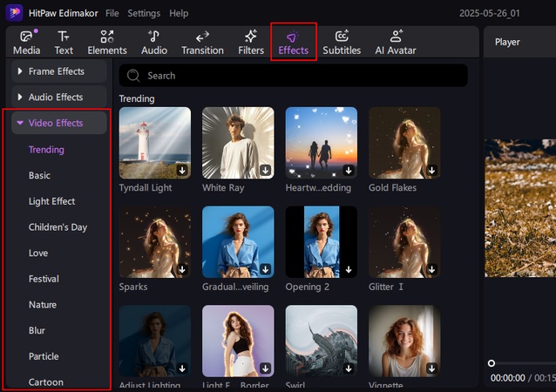Click the video preview in Player
Image resolution: width=556 pixels, height=392 pixels.
[520, 208]
